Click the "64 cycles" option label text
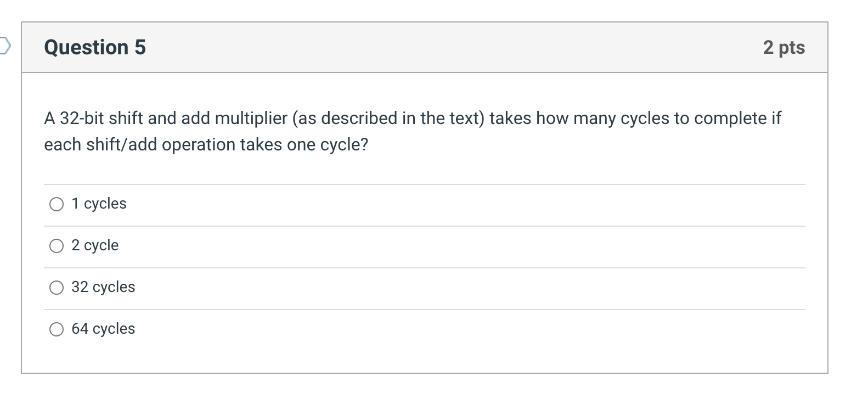Viewport: 868px width, 393px height. point(104,329)
